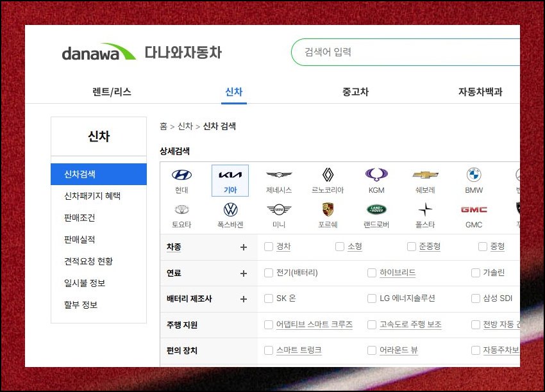Pick the Toyota (토요타) brand logo

[x=181, y=209]
